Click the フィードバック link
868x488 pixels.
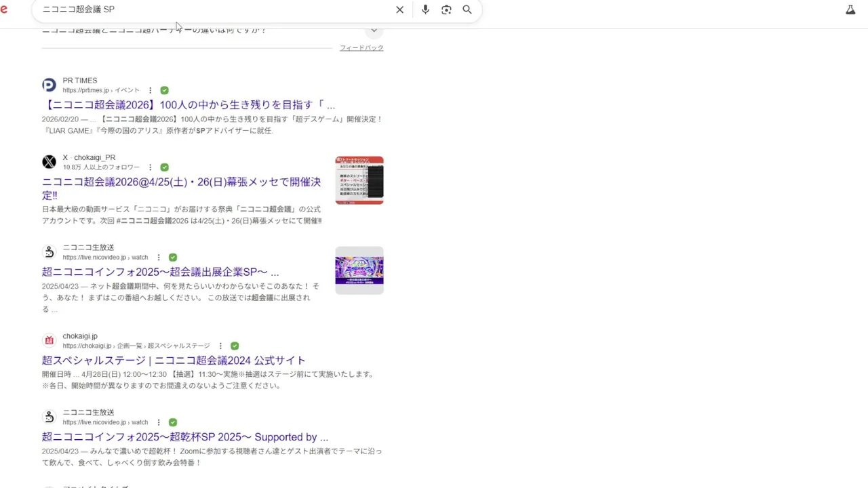361,48
